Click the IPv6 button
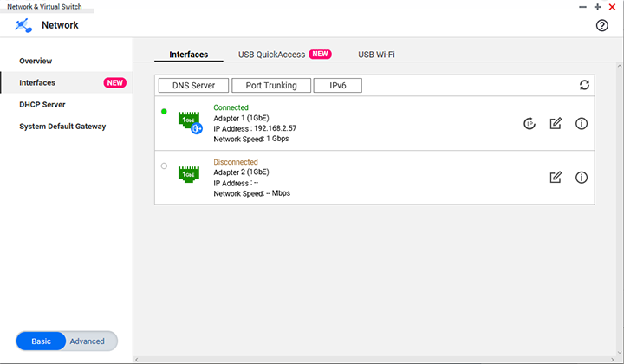Viewport: 624px width, 364px height. (337, 86)
